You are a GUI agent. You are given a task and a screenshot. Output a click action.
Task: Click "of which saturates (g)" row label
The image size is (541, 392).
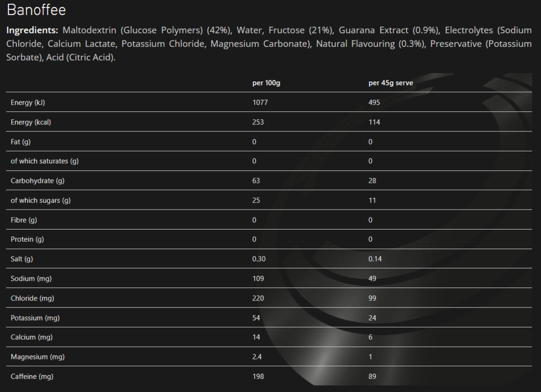pos(45,161)
